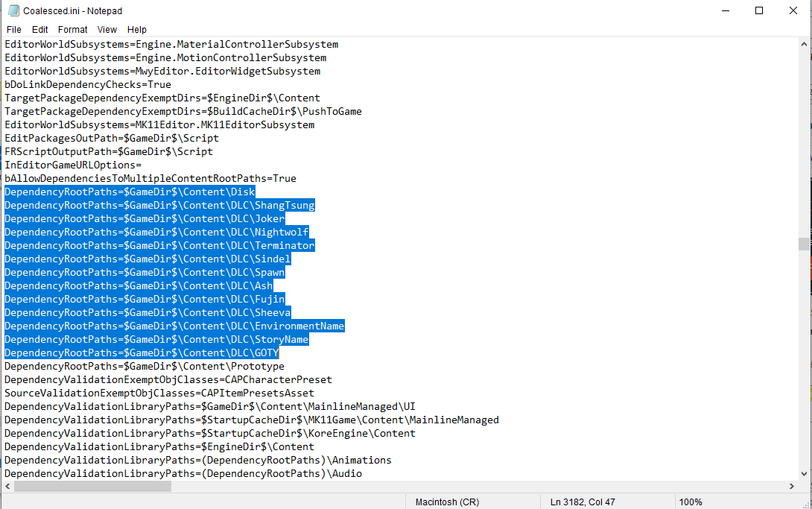The image size is (812, 509).
Task: Place cursor at end of bDoLinkDependencyChecks=True line
Action: tap(172, 84)
